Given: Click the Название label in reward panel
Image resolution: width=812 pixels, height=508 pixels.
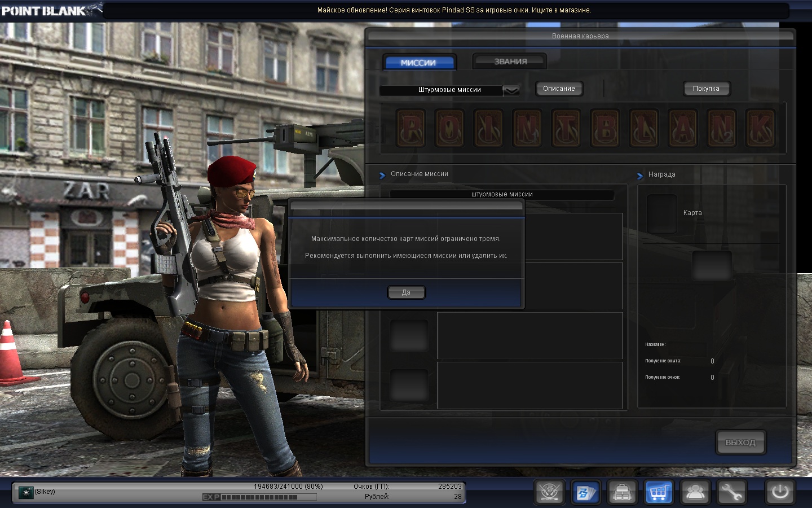Looking at the screenshot, I should click(x=655, y=344).
